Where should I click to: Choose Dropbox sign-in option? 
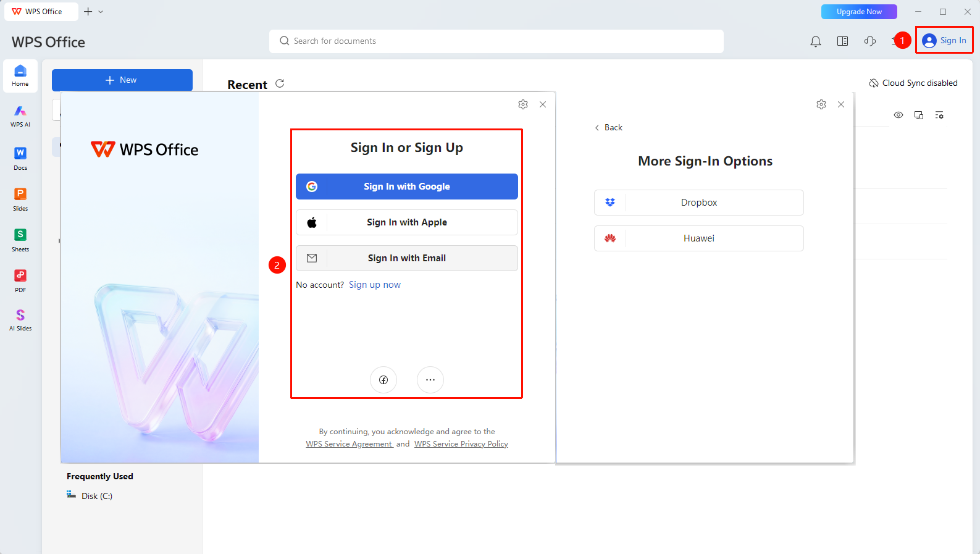[x=699, y=203]
